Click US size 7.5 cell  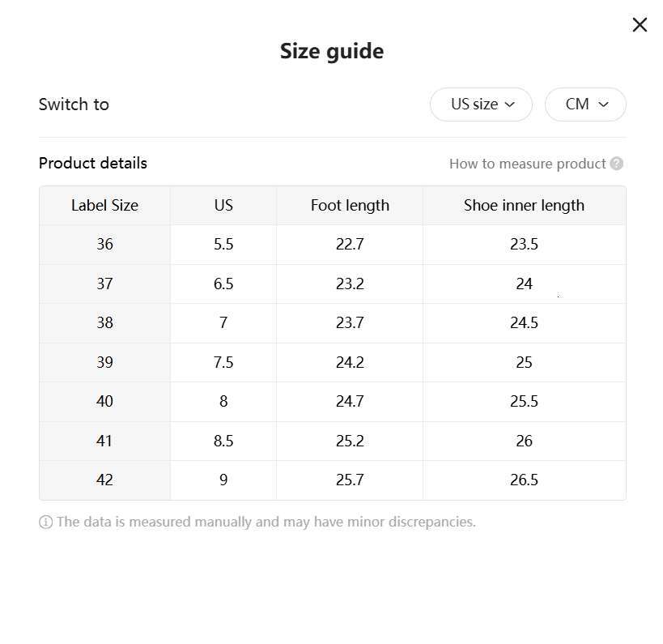[223, 363]
